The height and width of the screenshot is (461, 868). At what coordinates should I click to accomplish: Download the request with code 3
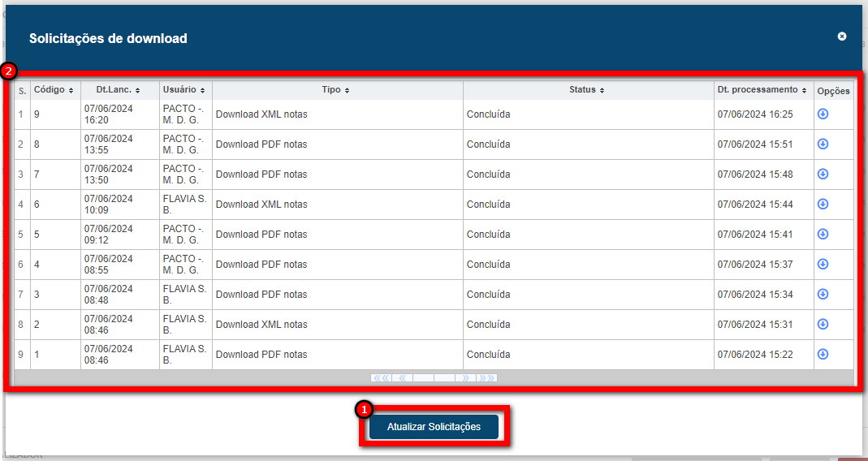pos(823,295)
